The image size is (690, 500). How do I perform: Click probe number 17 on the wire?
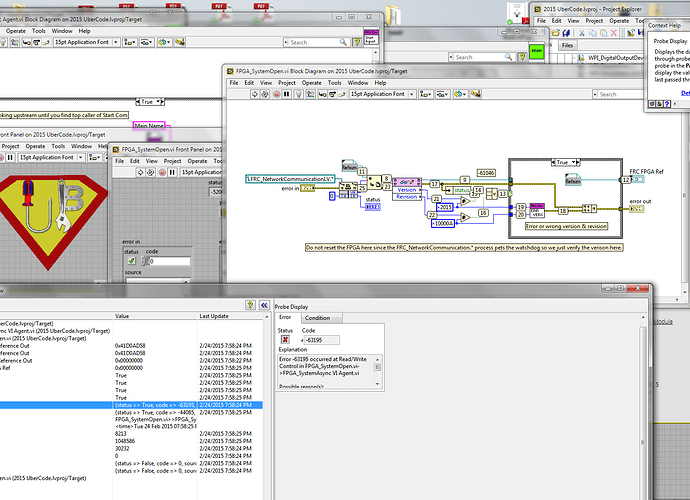[x=435, y=184]
